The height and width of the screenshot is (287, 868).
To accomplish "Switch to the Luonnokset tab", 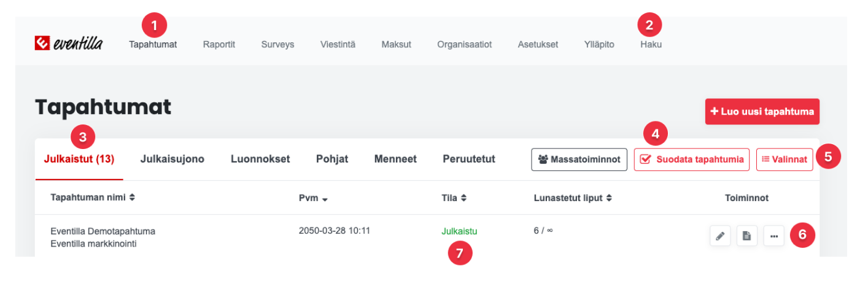I will [x=260, y=159].
